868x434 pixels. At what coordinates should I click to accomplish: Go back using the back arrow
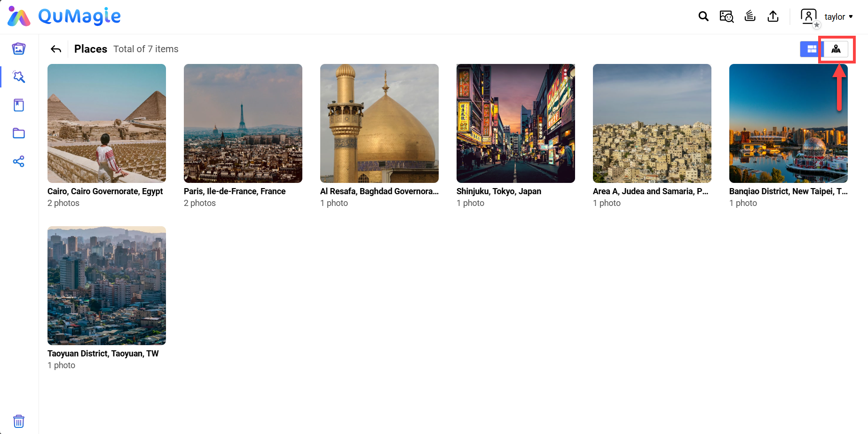pyautogui.click(x=56, y=49)
